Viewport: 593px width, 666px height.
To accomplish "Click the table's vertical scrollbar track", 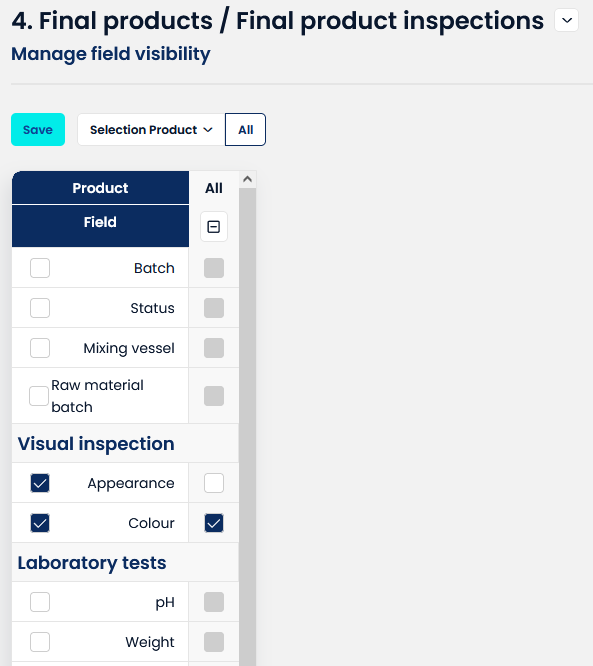I will (247, 427).
